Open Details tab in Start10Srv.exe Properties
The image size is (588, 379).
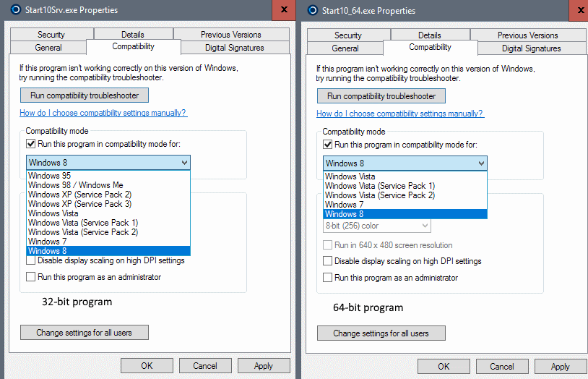133,35
